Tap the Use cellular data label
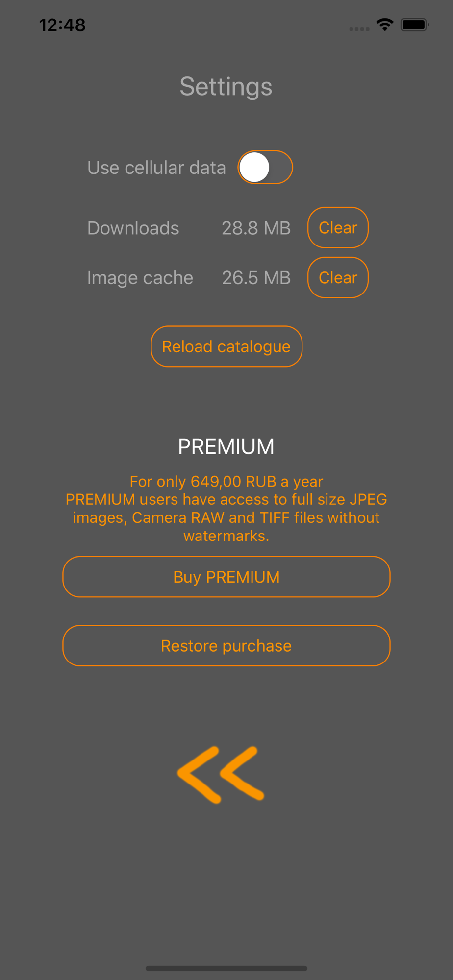This screenshot has height=980, width=453. tap(156, 168)
